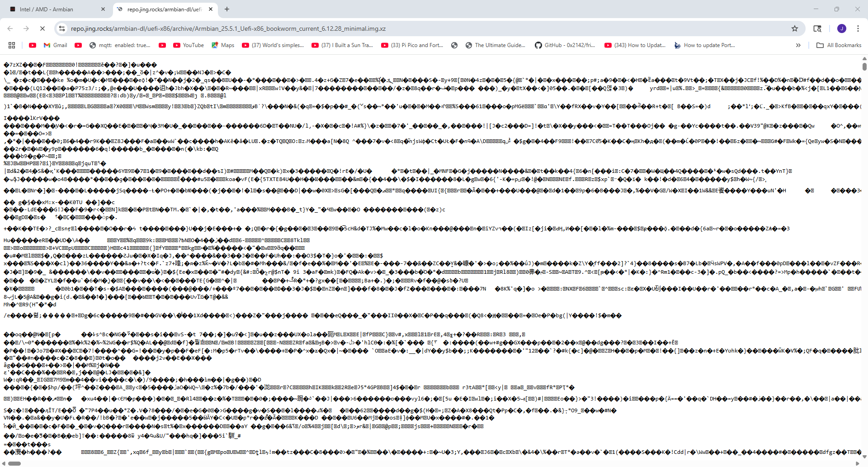Minimize the Chrome window

(816, 9)
